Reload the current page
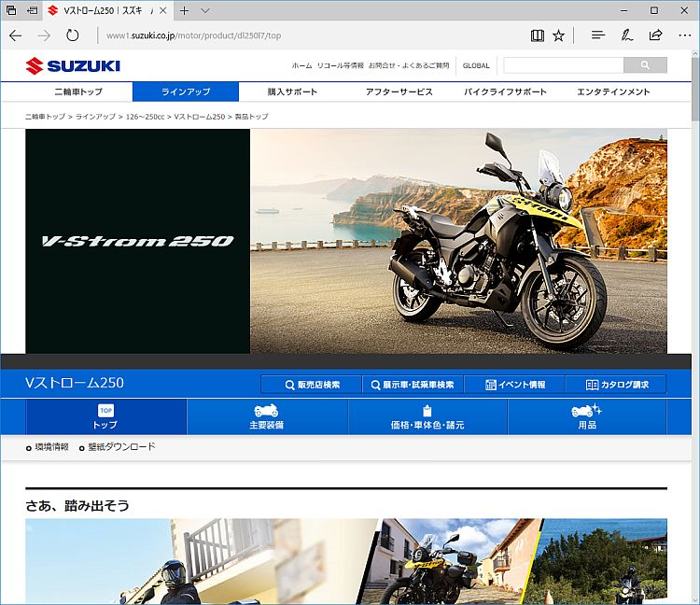 (x=72, y=35)
